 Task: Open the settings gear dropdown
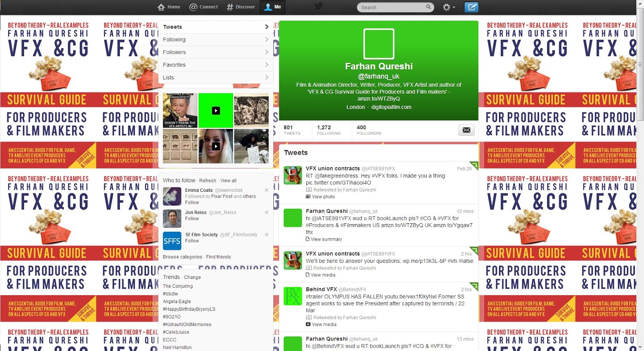coord(449,7)
